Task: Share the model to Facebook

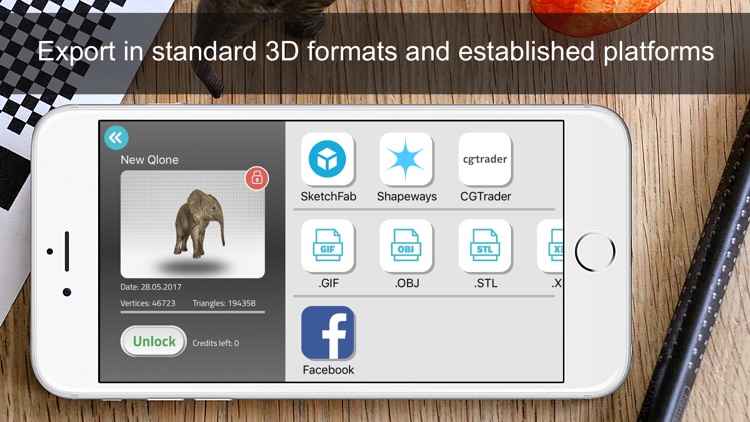Action: pos(328,333)
